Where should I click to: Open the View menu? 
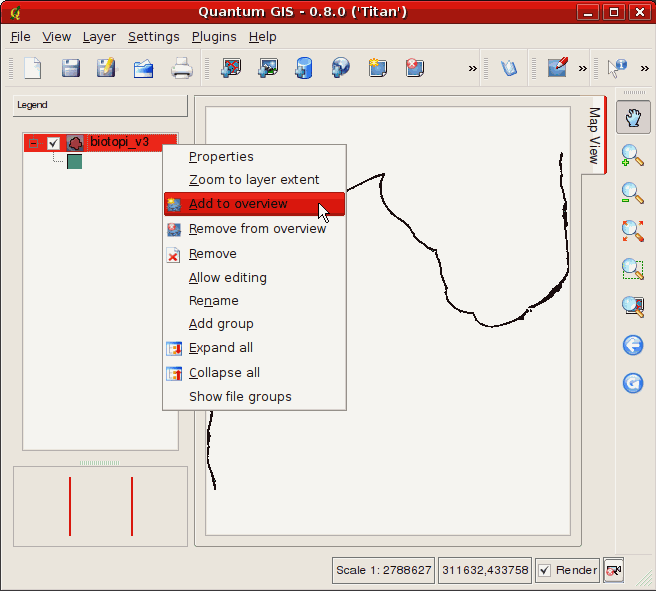(x=57, y=37)
